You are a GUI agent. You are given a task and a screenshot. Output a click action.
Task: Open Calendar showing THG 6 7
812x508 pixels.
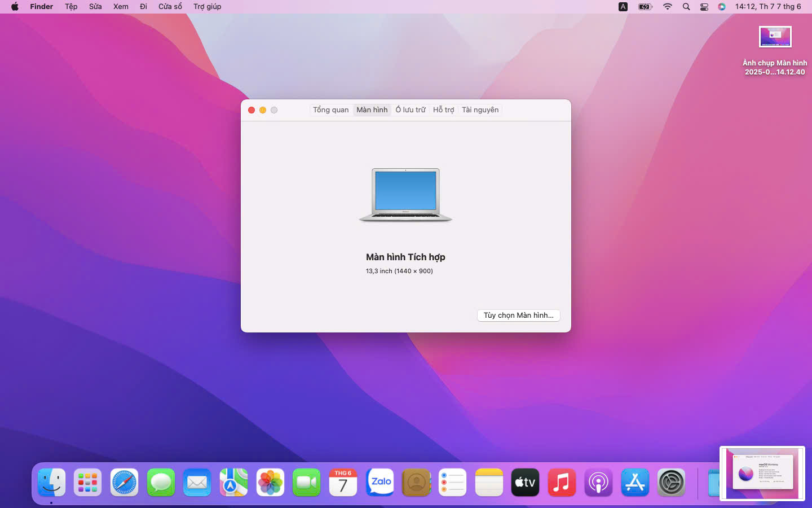click(x=343, y=483)
